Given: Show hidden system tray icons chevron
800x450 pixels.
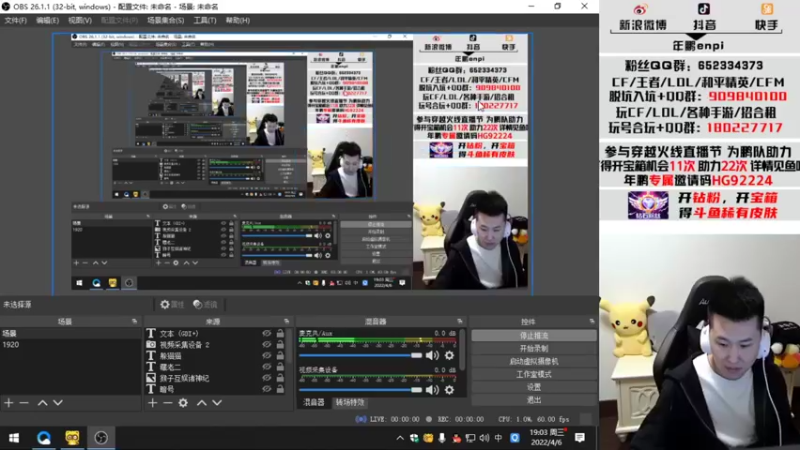Looking at the screenshot, I should [400, 438].
